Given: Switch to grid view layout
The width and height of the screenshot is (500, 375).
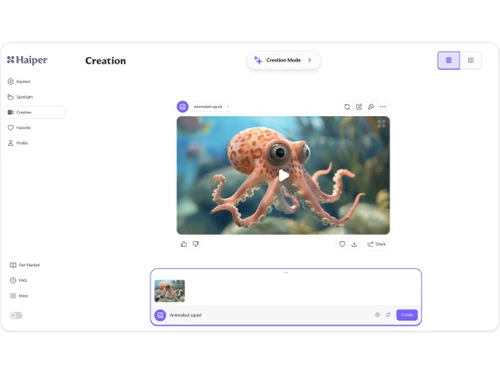Looking at the screenshot, I should tap(471, 60).
